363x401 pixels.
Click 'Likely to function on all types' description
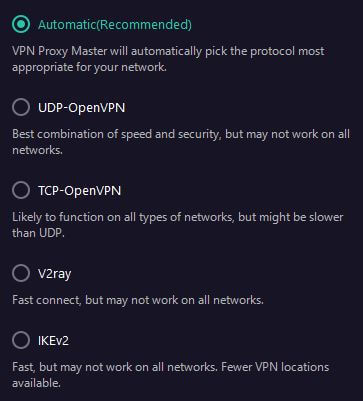(178, 217)
